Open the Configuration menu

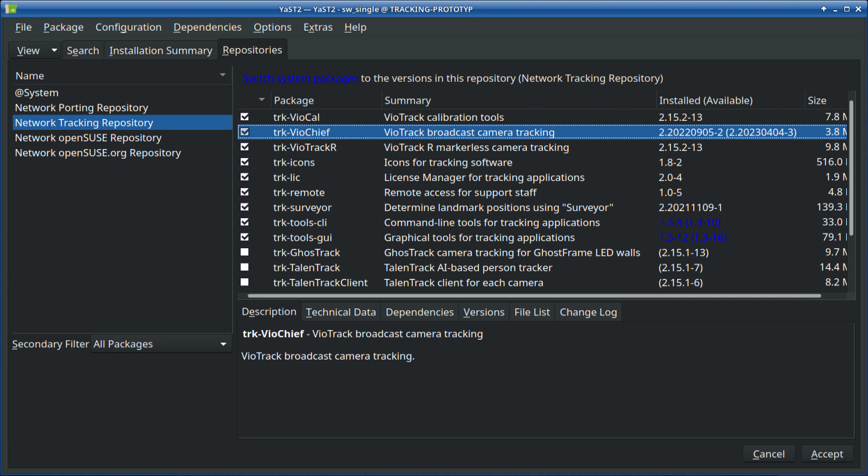(128, 27)
